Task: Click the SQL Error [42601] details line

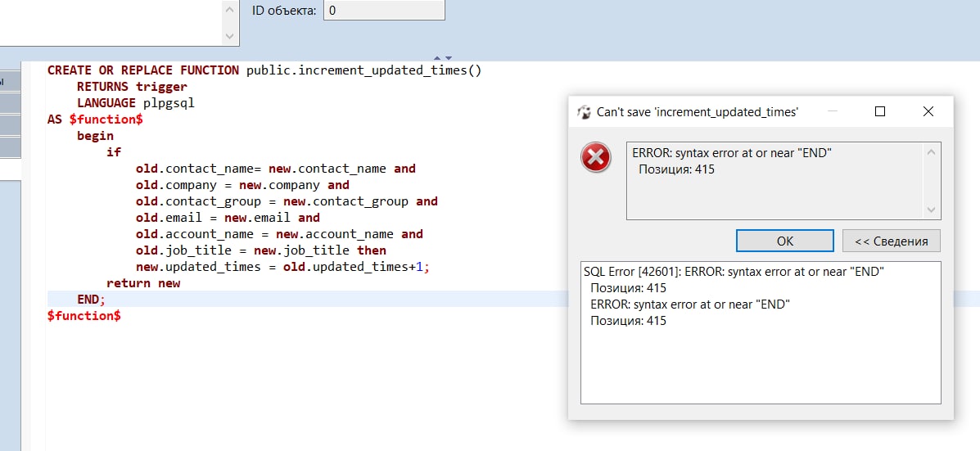Action: click(x=734, y=272)
